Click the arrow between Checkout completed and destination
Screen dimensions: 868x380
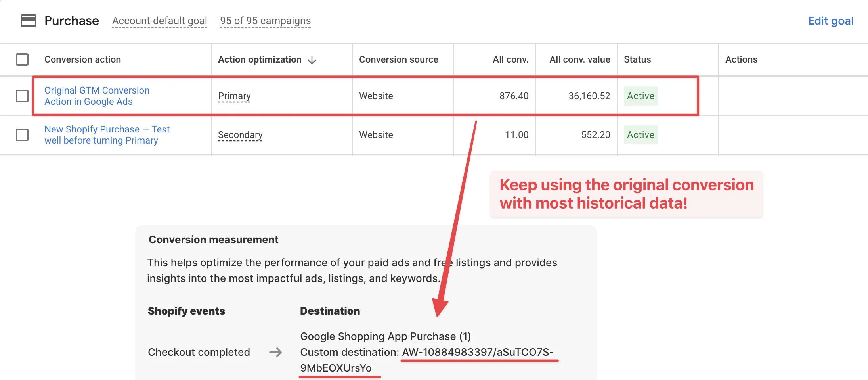(276, 352)
